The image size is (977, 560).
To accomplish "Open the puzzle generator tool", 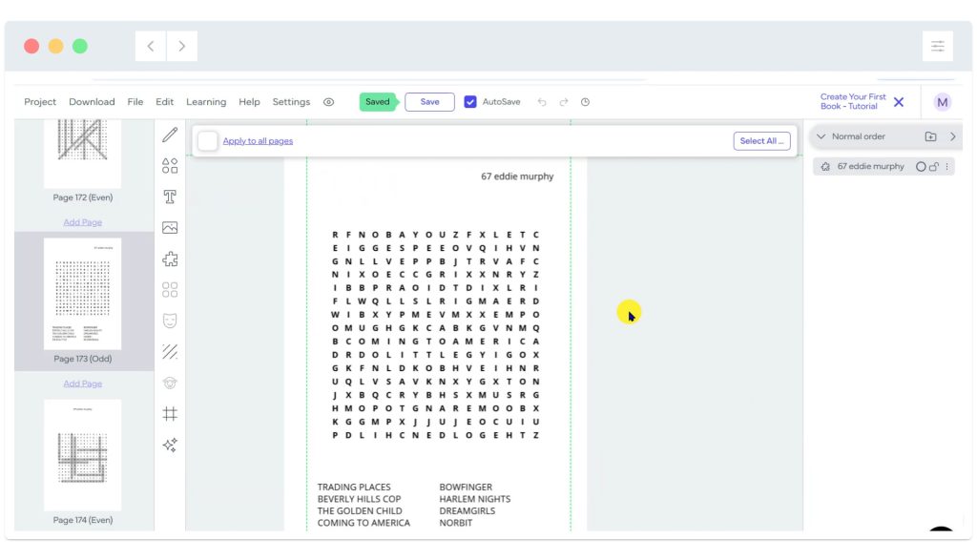I will pyautogui.click(x=170, y=259).
